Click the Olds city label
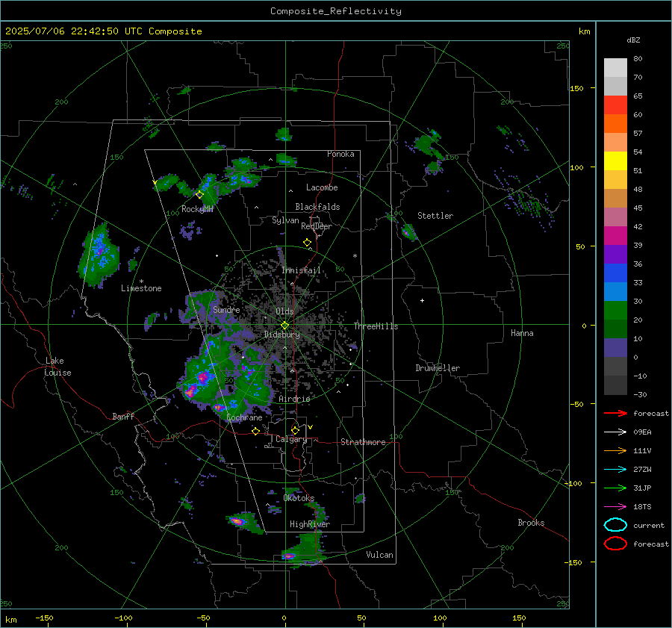 (284, 311)
